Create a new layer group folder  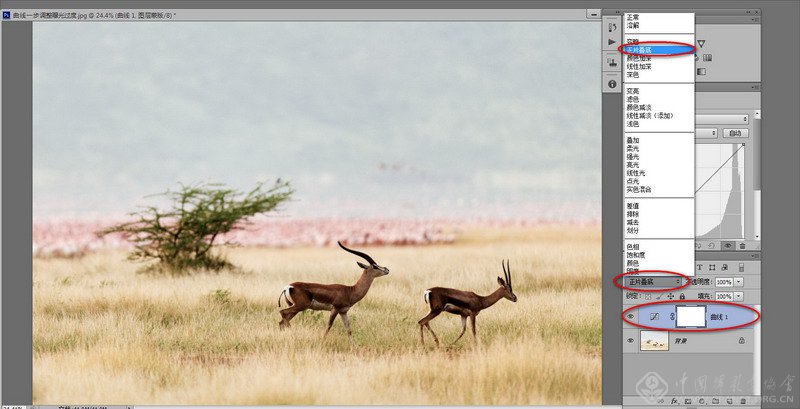[715, 401]
